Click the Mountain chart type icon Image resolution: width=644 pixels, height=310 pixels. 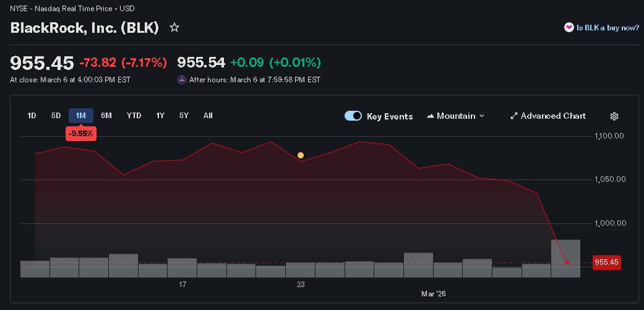[x=430, y=116]
